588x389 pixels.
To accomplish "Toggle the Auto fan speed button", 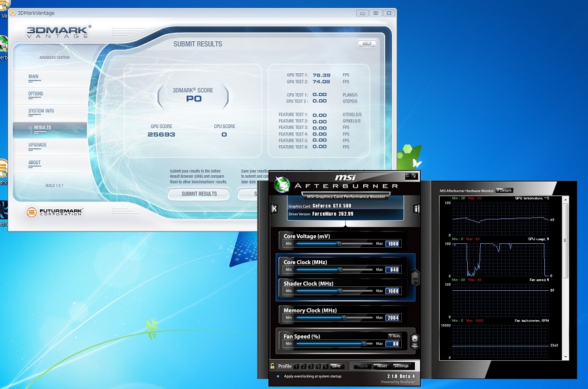I will coord(395,336).
